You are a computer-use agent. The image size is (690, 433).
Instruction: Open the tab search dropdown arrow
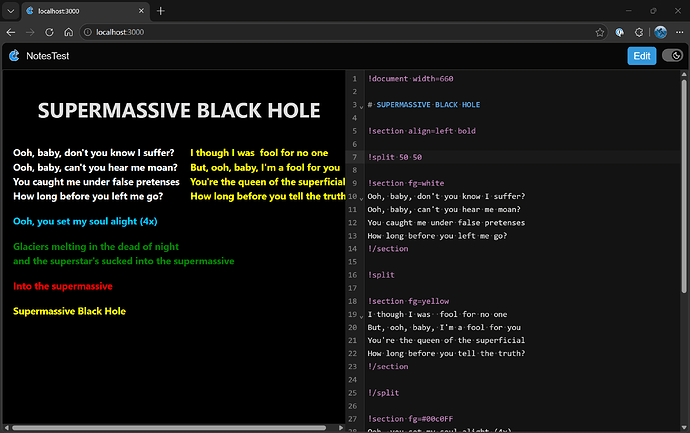pos(11,11)
